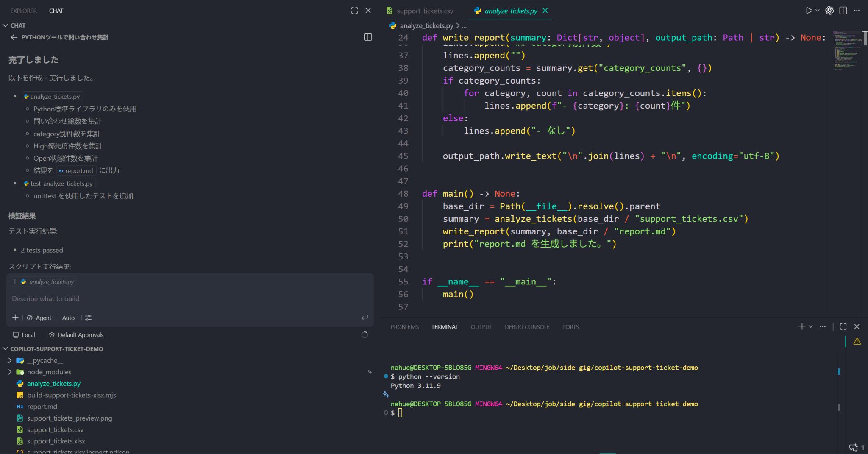
Task: Toggle the chat sessions sidebar icon
Action: [368, 37]
